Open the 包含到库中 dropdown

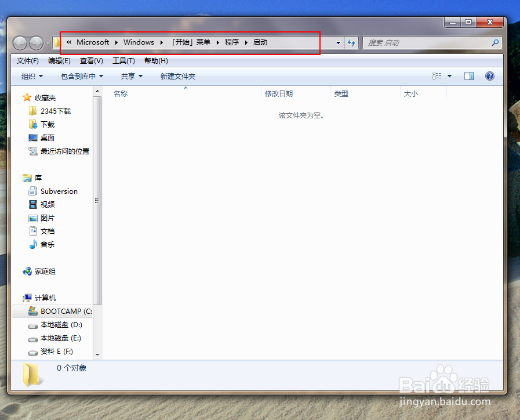[x=82, y=77]
